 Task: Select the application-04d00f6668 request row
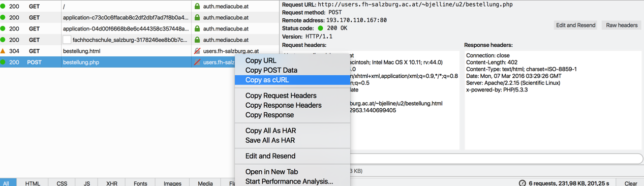pos(139,28)
